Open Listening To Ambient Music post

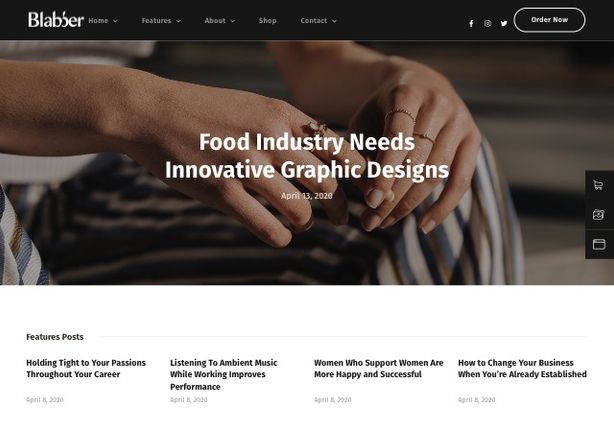point(224,374)
